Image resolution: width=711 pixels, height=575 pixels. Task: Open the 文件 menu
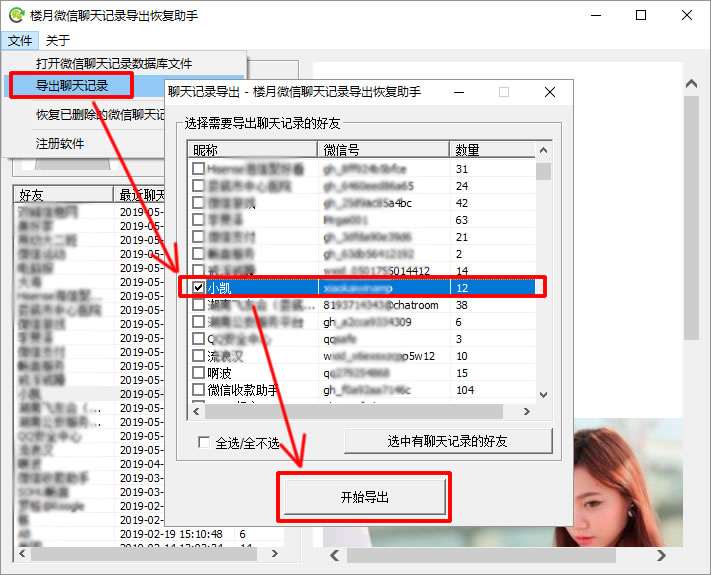tap(19, 41)
